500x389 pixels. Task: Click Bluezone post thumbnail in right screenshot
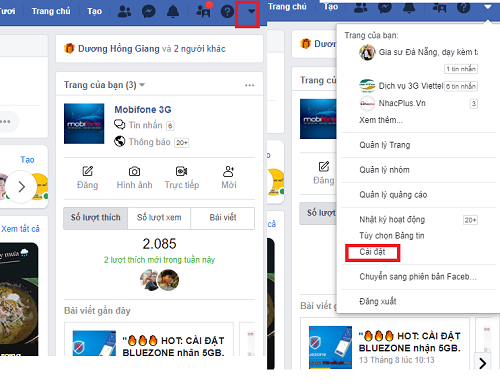(x=330, y=347)
